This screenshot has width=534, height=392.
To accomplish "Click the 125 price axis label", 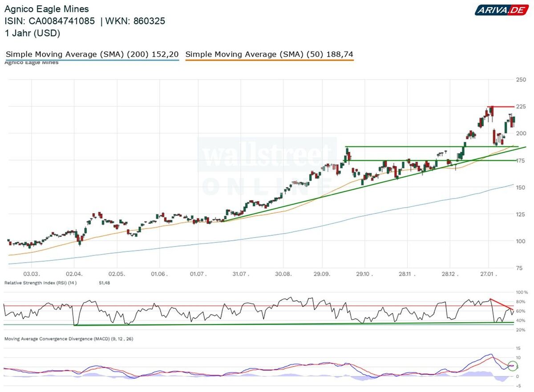I will pos(521,214).
